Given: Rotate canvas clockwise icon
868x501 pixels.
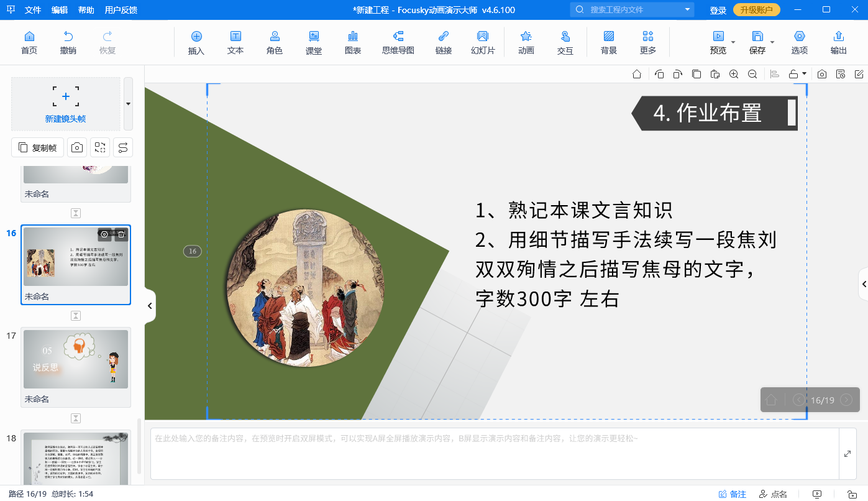Looking at the screenshot, I should click(678, 74).
